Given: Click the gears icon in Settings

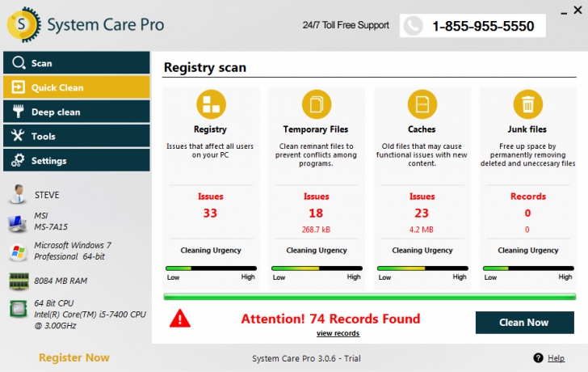Looking at the screenshot, I should click(x=18, y=160).
